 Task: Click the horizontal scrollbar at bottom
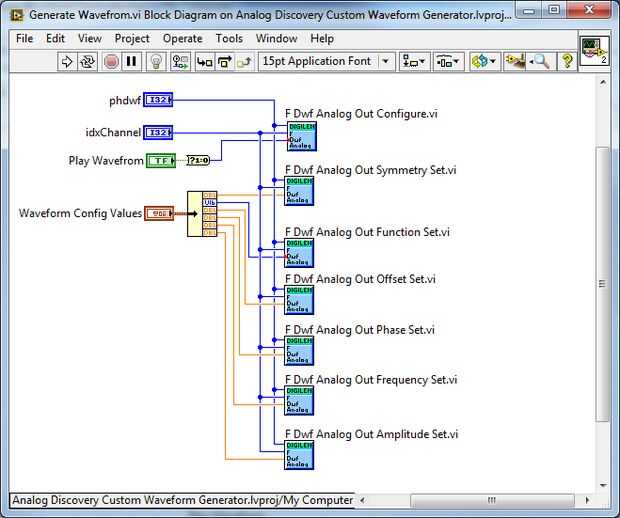(x=474, y=500)
